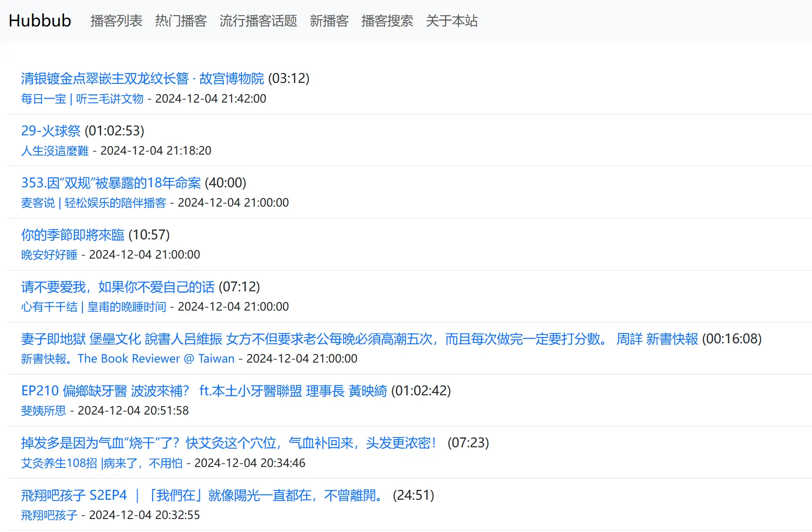Open episode 请不要爱我，如果你不爱自己的话
The width and height of the screenshot is (812, 532).
118,286
